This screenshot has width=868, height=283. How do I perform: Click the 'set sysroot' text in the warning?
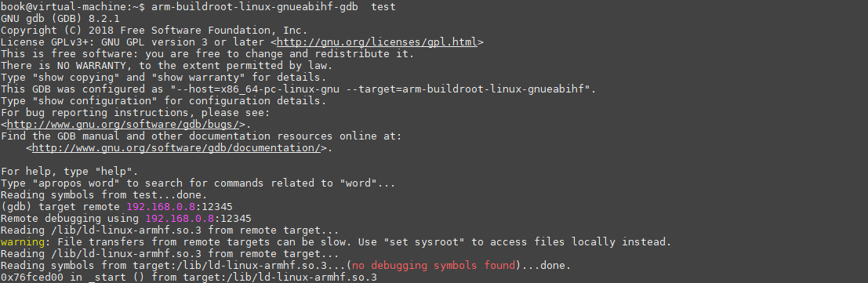pos(419,242)
